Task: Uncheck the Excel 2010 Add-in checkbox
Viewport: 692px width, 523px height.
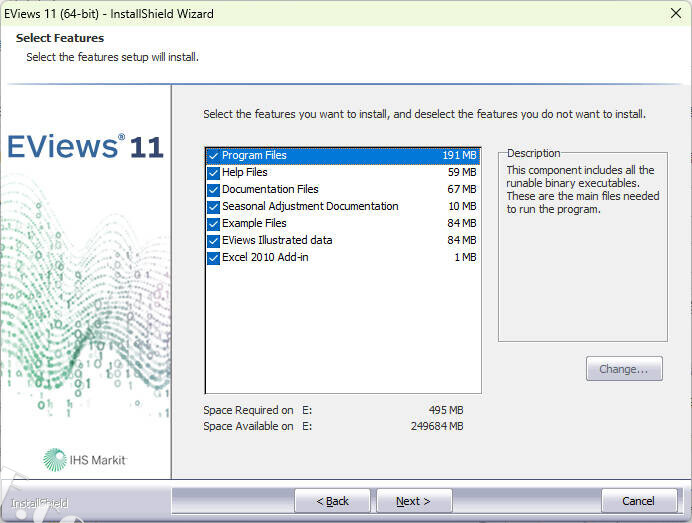Action: 213,258
